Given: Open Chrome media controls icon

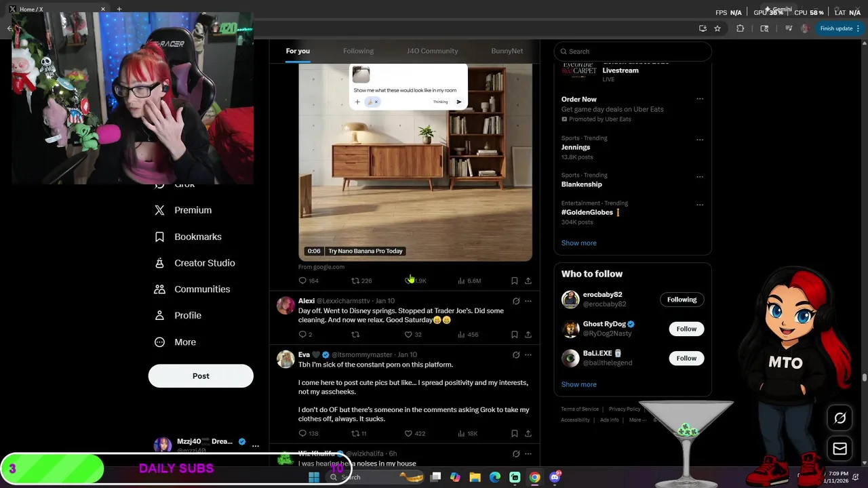Looking at the screenshot, I should 789,28.
